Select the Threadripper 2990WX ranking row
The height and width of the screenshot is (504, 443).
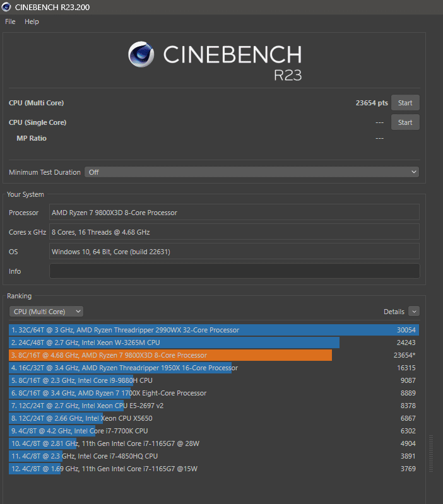pos(214,330)
